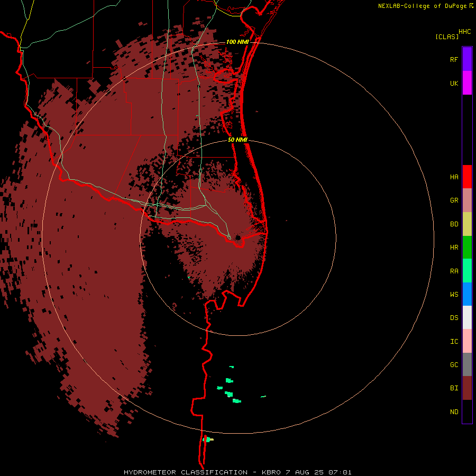This screenshot has width=476, height=476.
Task: Click the BI dark red legend swatch
Action: click(x=467, y=388)
